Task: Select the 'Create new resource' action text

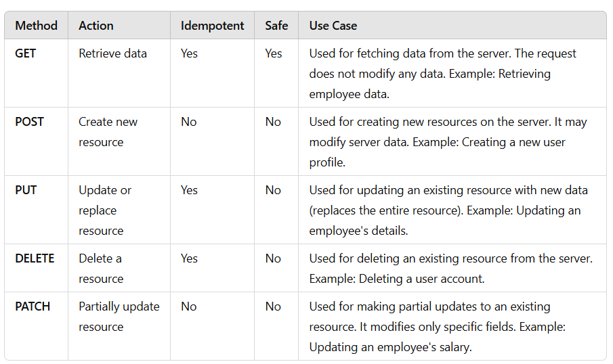Action: point(108,132)
